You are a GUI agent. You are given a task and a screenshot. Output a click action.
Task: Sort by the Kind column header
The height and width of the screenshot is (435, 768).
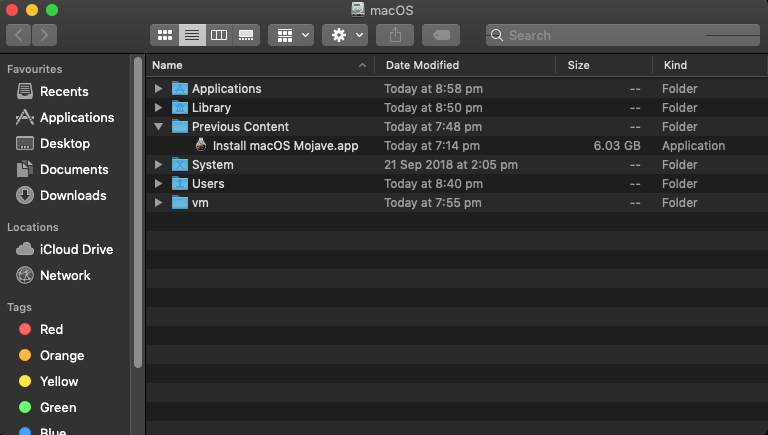tap(675, 65)
